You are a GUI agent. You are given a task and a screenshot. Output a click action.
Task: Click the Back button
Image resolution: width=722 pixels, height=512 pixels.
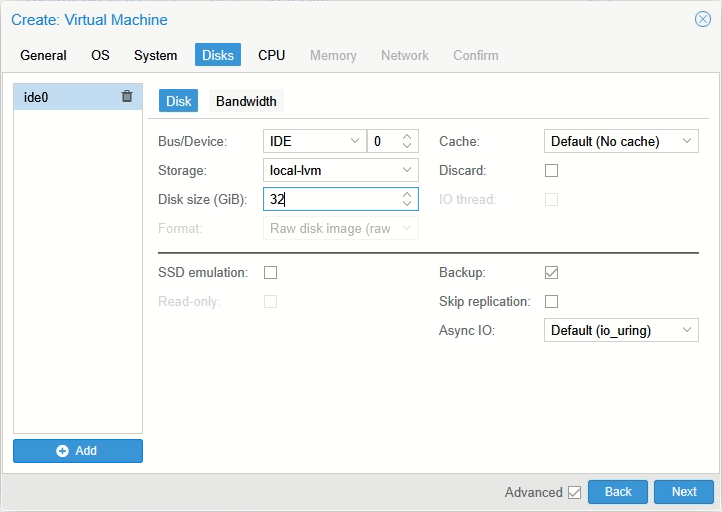618,492
